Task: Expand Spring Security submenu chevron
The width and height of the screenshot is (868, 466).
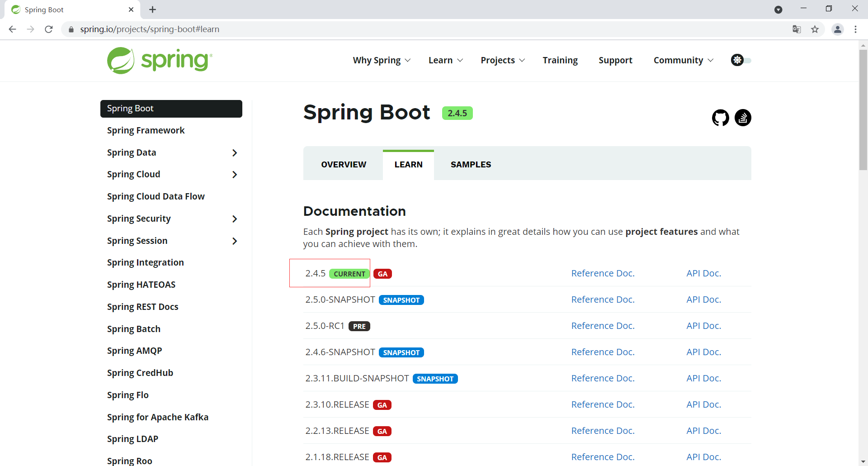Action: (x=234, y=219)
